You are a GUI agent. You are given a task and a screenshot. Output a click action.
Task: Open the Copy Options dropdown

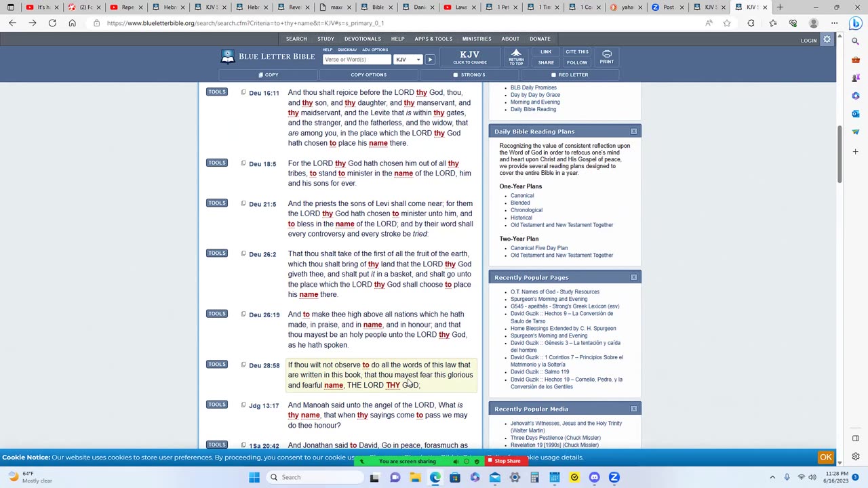[369, 75]
